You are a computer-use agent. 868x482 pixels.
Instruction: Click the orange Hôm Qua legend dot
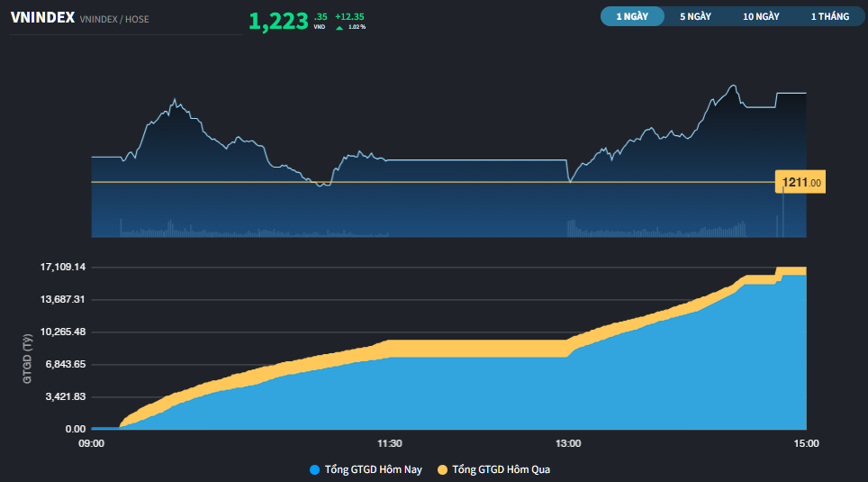click(442, 469)
